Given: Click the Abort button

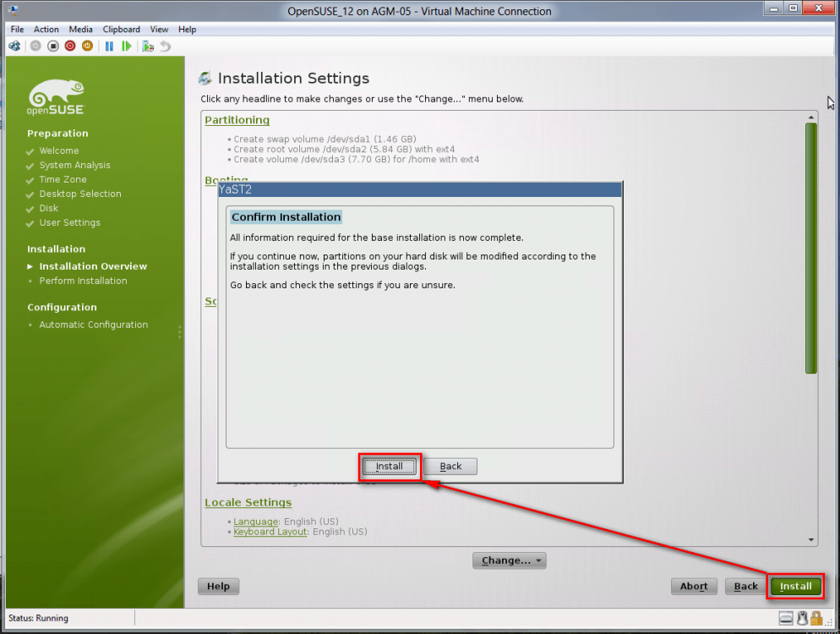Looking at the screenshot, I should (694, 586).
